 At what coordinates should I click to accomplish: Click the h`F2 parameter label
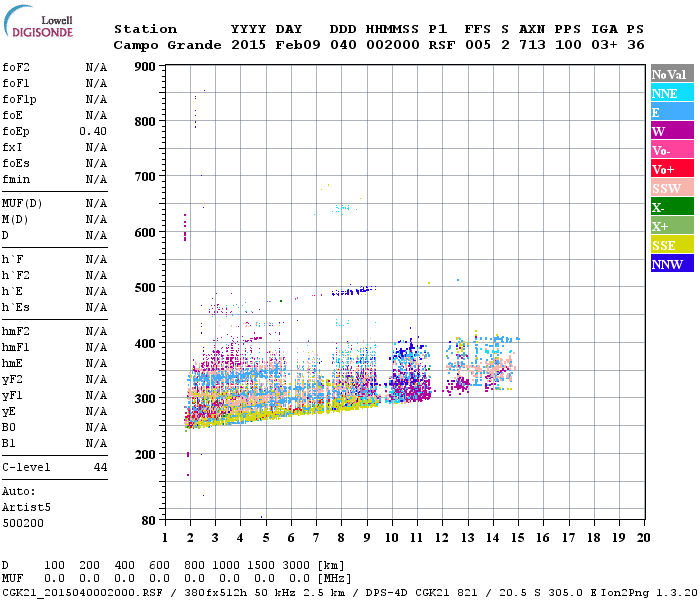point(16,275)
